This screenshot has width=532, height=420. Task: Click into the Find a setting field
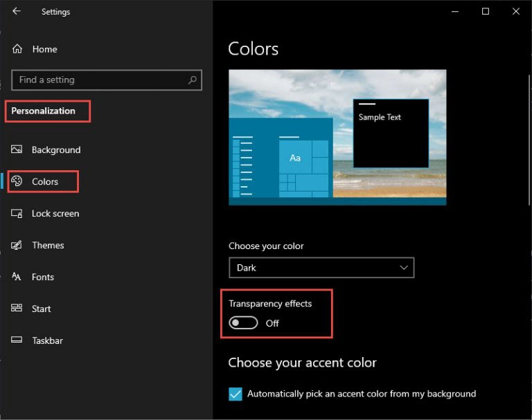(107, 80)
